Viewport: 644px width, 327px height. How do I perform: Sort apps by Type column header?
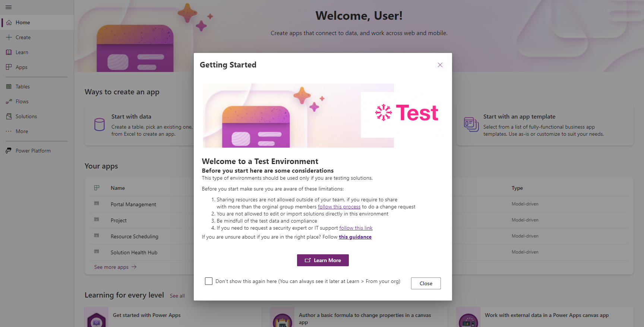[517, 188]
